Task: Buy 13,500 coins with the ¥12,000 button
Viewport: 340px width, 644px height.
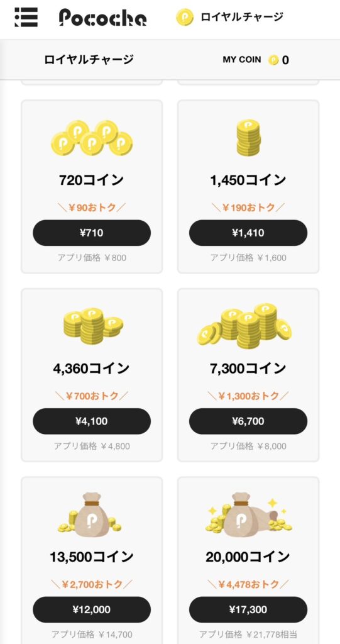Action: [x=92, y=609]
